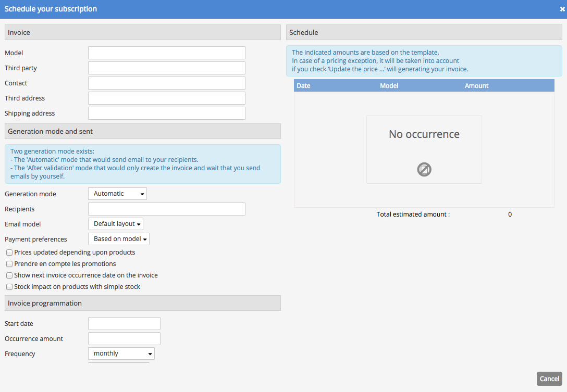Focus the Model input field

pos(167,53)
